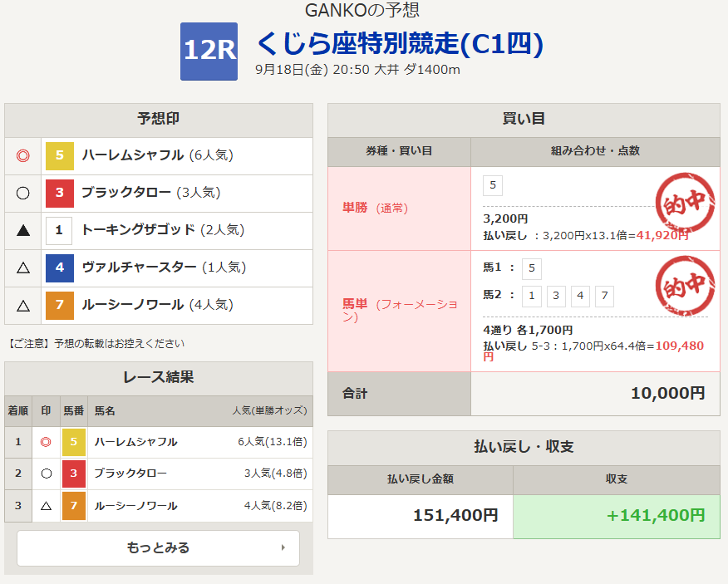Screen dimensions: 728x584
Task: Click the レース結果 panel header
Action: [159, 378]
